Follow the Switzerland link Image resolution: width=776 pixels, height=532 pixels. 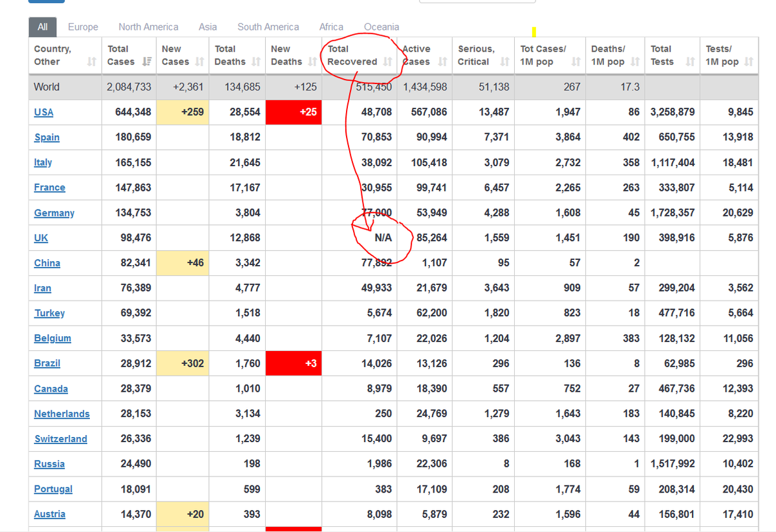click(61, 439)
